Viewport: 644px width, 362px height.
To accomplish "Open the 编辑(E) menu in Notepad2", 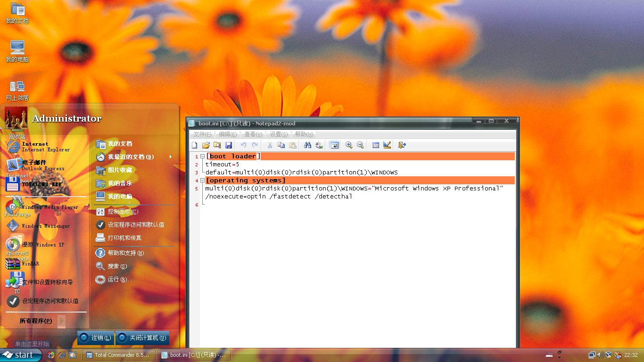I will (x=228, y=134).
